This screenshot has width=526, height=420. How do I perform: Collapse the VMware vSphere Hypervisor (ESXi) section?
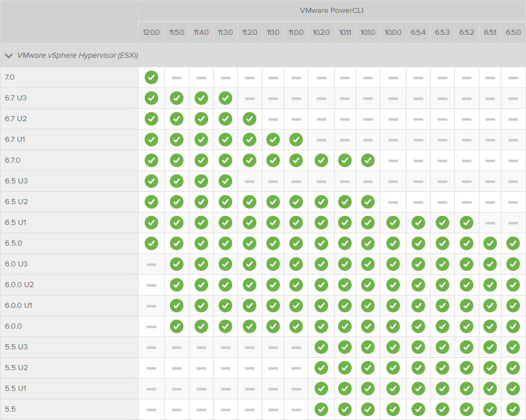tap(8, 56)
